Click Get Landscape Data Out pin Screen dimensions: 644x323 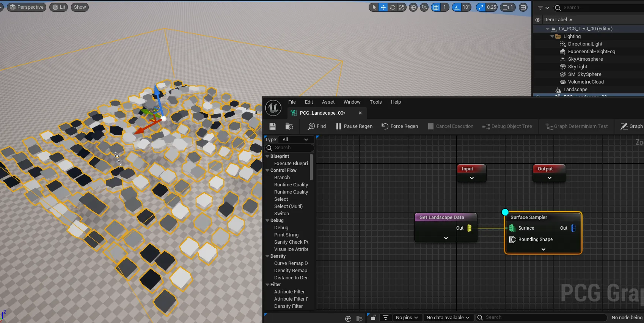click(x=470, y=228)
